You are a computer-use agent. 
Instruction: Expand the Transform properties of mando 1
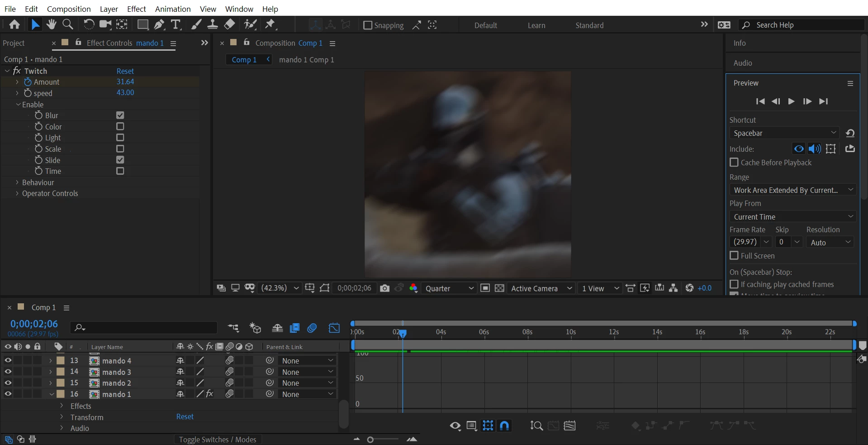[62, 417]
